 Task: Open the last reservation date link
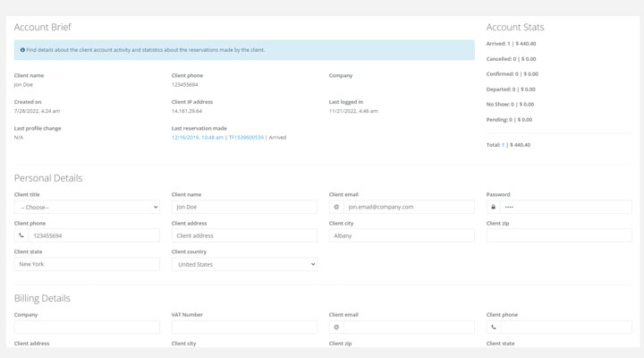[x=197, y=138]
